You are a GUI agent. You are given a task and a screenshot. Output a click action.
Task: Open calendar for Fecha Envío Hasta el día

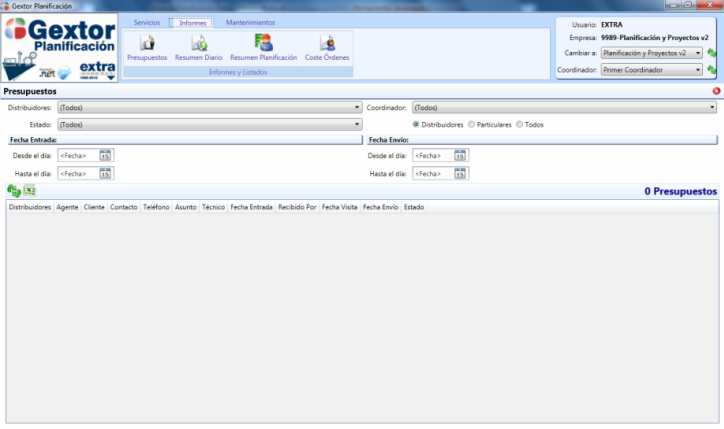click(x=460, y=173)
